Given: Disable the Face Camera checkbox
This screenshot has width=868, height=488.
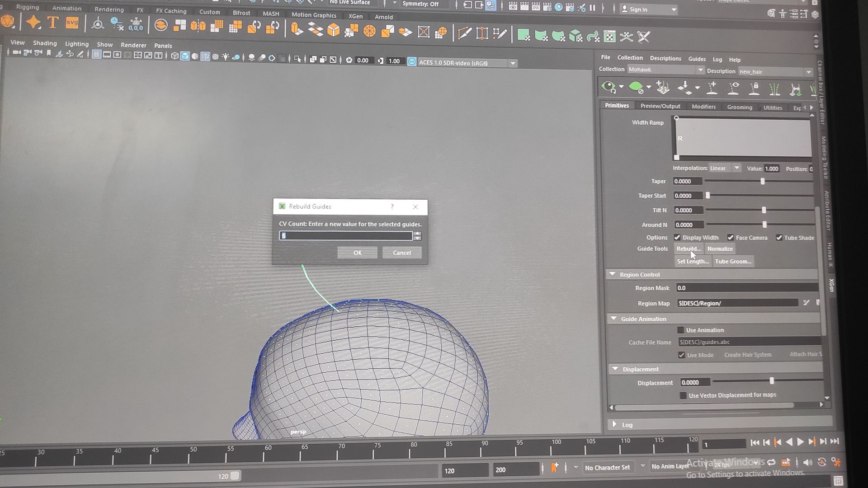Looking at the screenshot, I should (731, 238).
